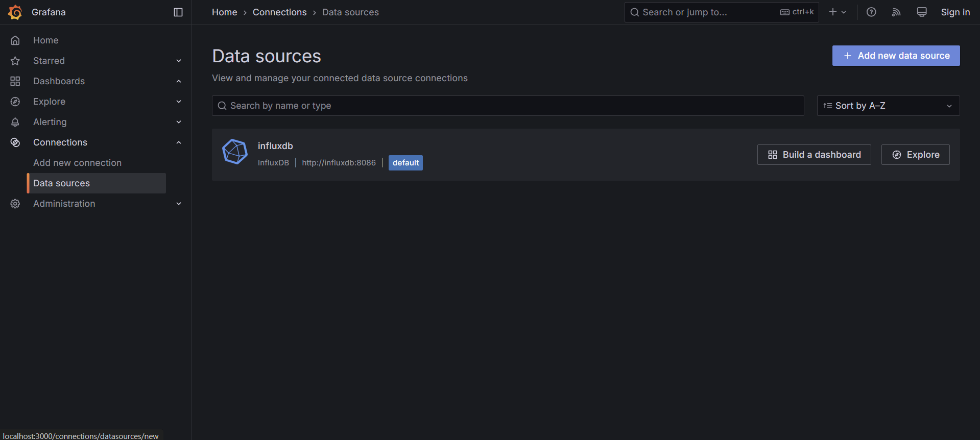The width and height of the screenshot is (980, 440).
Task: Click the influxdb data source logo
Action: click(x=235, y=152)
